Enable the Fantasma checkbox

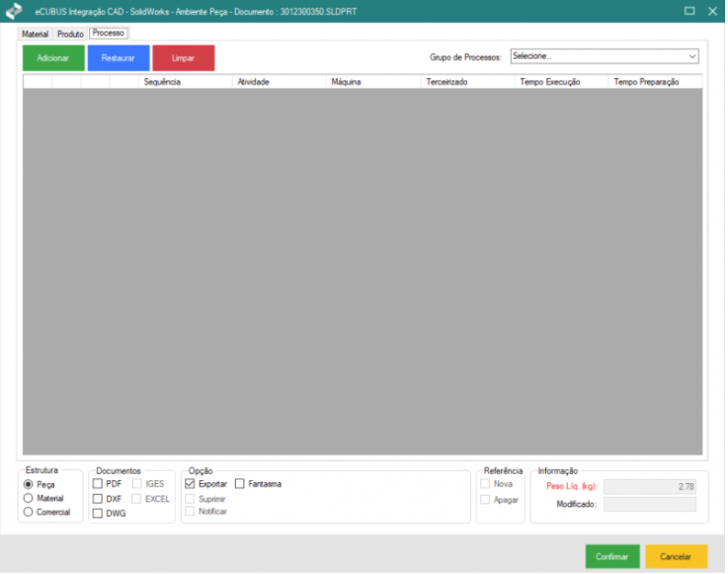(240, 484)
